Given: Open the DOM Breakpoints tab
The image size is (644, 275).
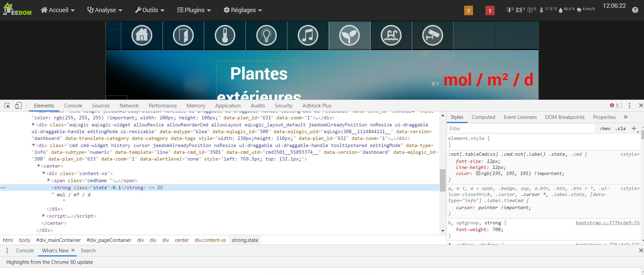Looking at the screenshot, I should [x=565, y=117].
